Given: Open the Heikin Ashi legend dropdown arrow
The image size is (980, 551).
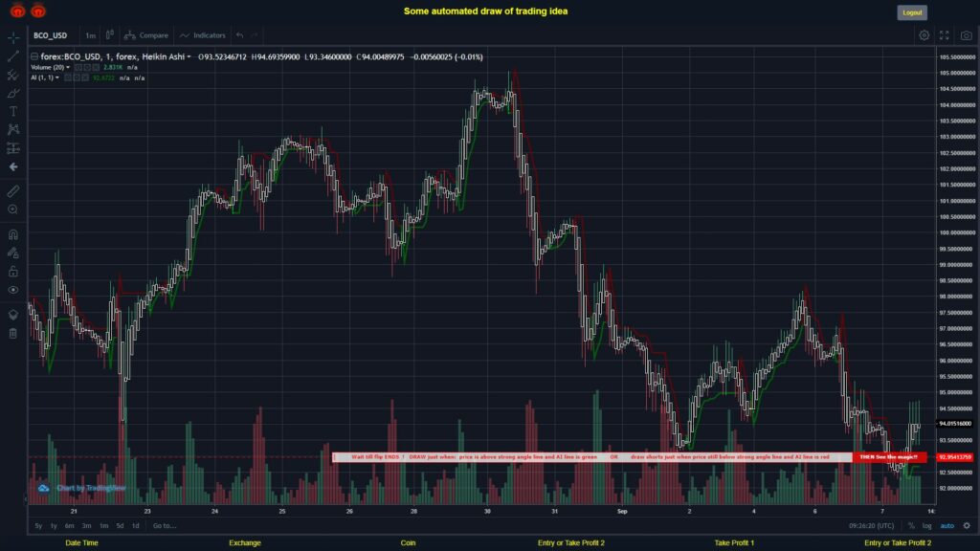Looking at the screenshot, I should (x=189, y=56).
